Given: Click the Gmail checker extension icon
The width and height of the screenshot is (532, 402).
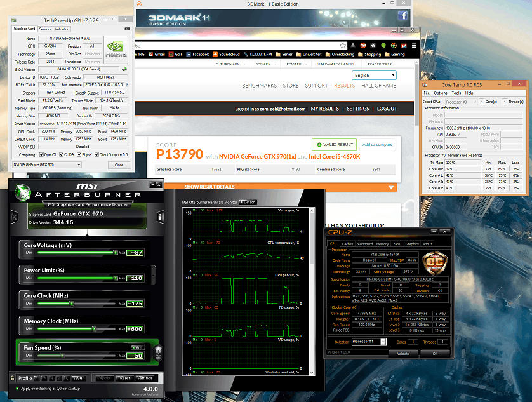Looking at the screenshot, I should [404, 45].
